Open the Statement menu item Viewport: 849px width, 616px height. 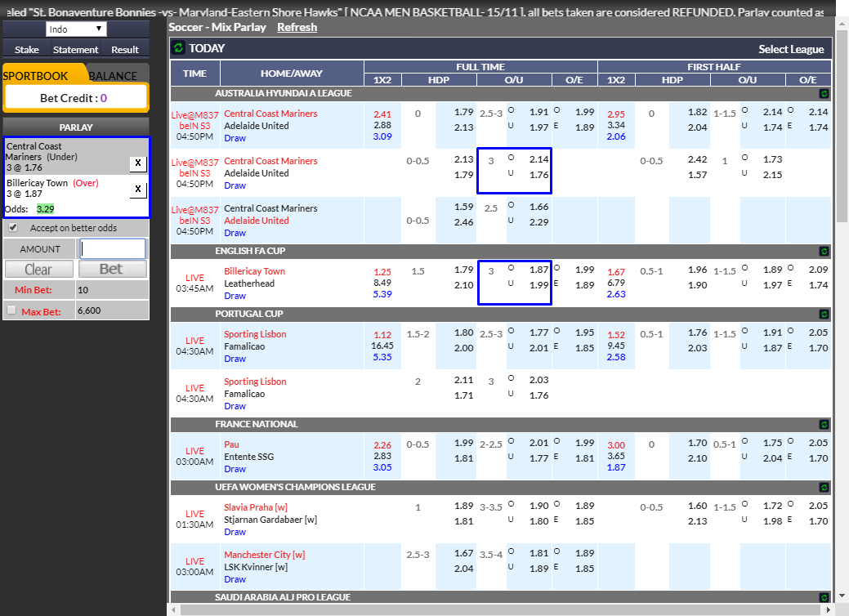click(x=75, y=49)
